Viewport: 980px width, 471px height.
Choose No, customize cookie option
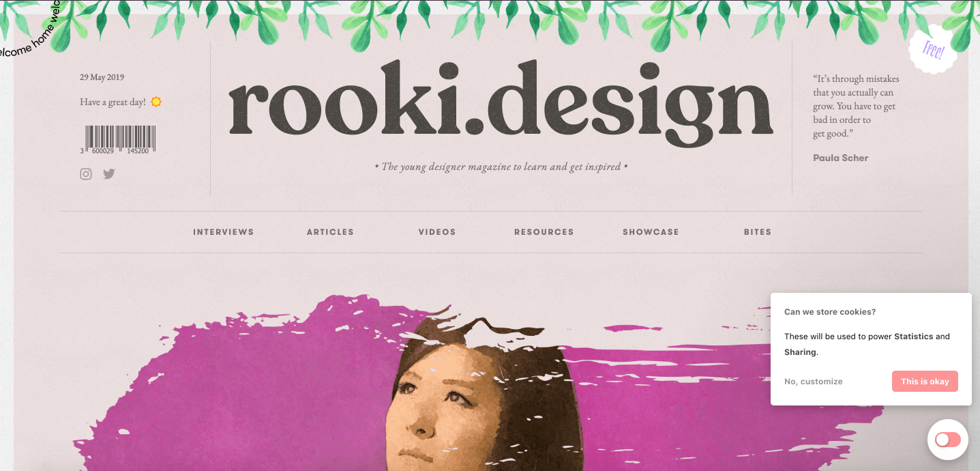813,382
